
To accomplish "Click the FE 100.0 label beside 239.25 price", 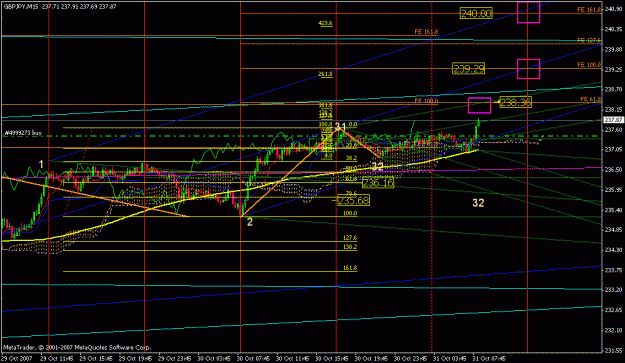I will coord(589,65).
